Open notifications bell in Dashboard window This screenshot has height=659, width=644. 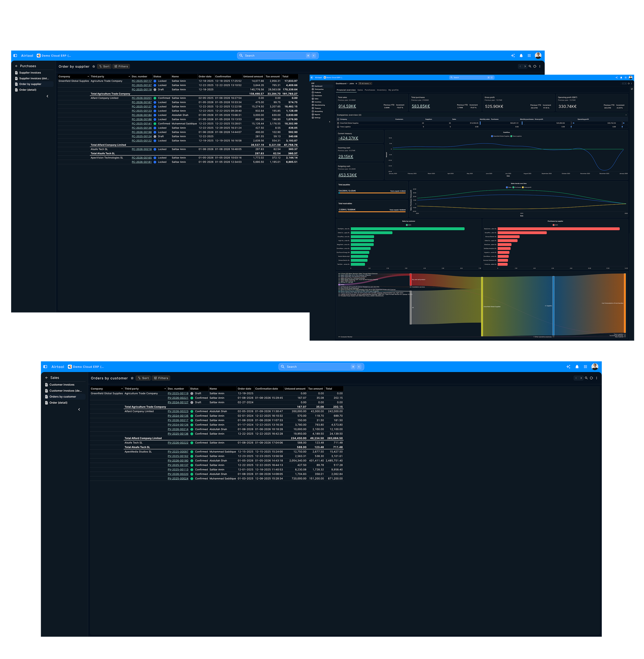(x=621, y=78)
